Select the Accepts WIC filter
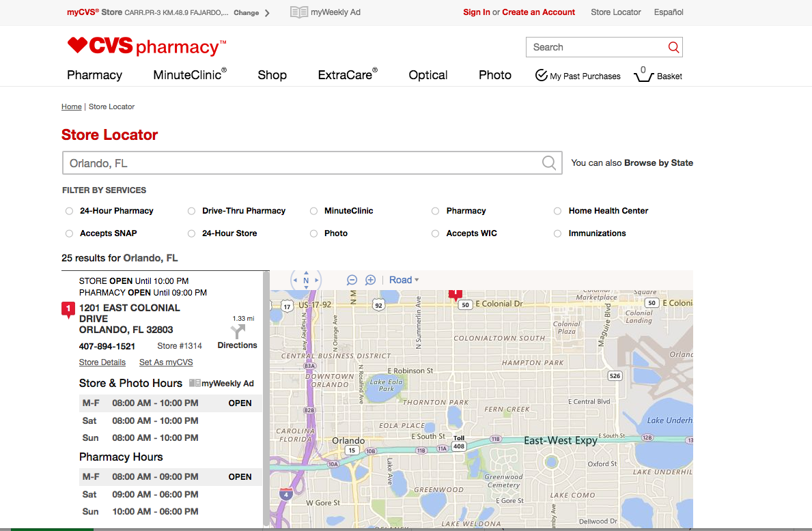This screenshot has width=812, height=531. (435, 233)
